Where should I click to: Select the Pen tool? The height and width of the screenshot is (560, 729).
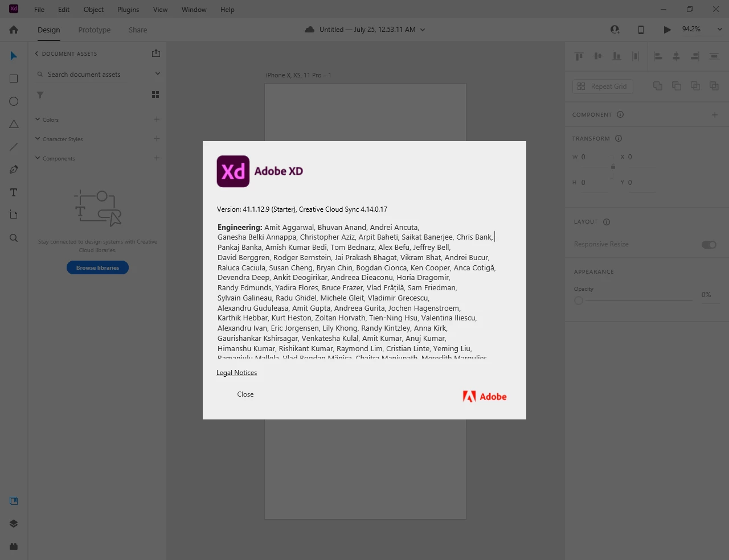pos(14,170)
